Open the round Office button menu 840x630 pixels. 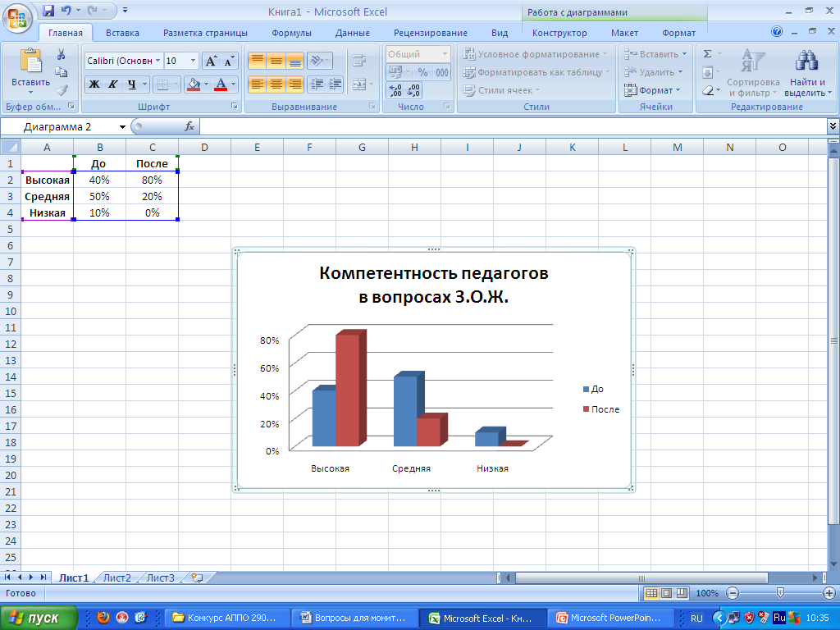click(x=17, y=17)
